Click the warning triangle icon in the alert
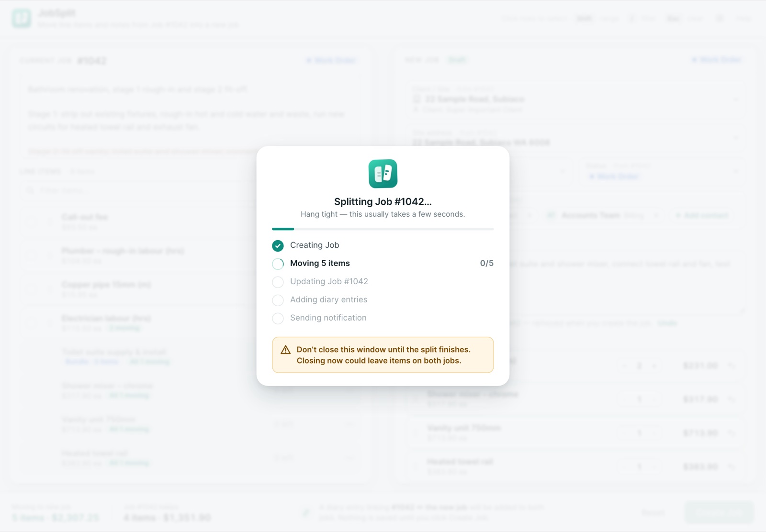The height and width of the screenshot is (532, 766). point(286,350)
